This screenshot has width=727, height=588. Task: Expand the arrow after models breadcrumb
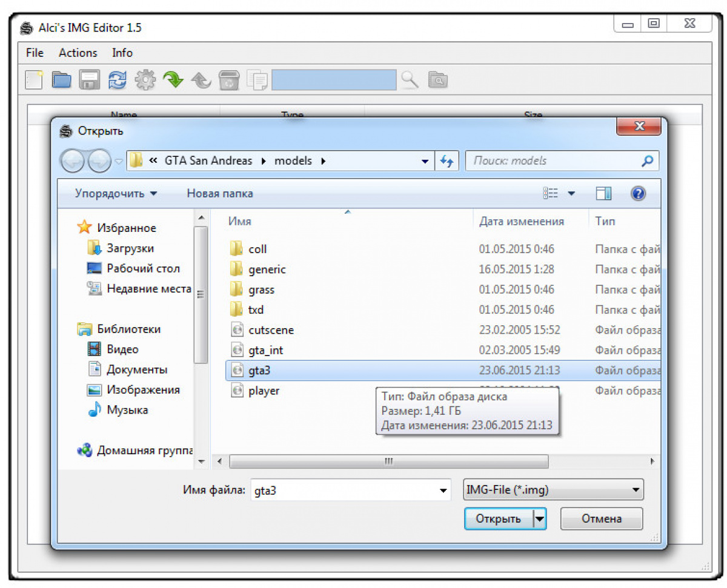[x=323, y=161]
